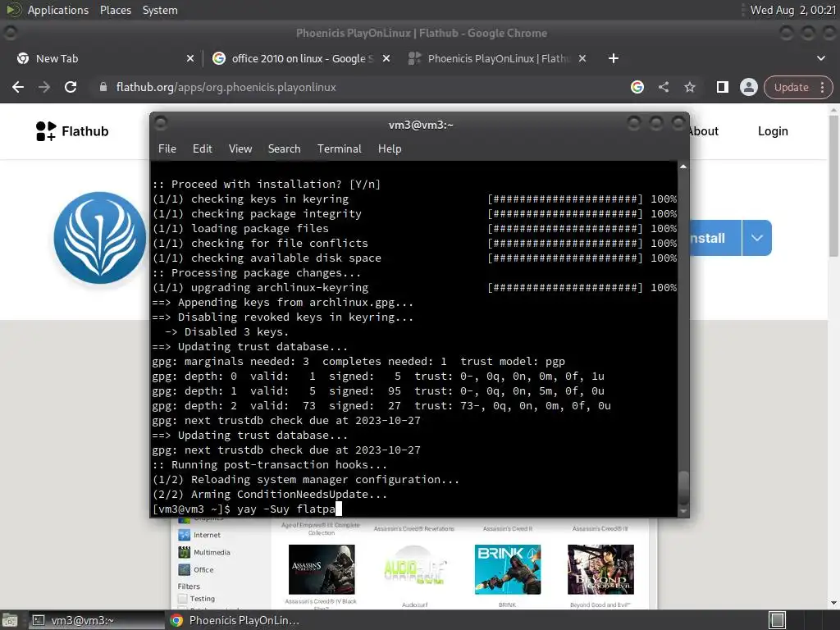Screen dimensions: 840x630
Task: Click the clock showing Wed Aug 2
Action: (793, 10)
